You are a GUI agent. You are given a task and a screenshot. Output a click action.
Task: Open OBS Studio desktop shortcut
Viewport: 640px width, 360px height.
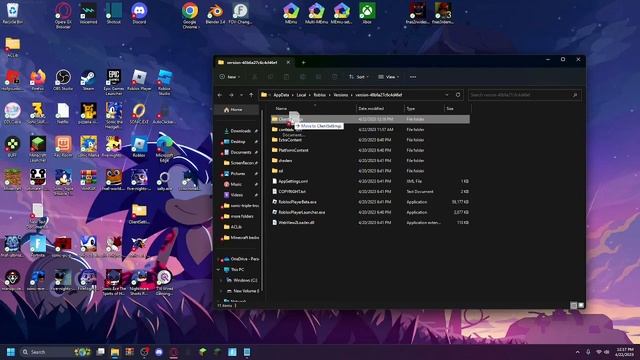point(63,80)
